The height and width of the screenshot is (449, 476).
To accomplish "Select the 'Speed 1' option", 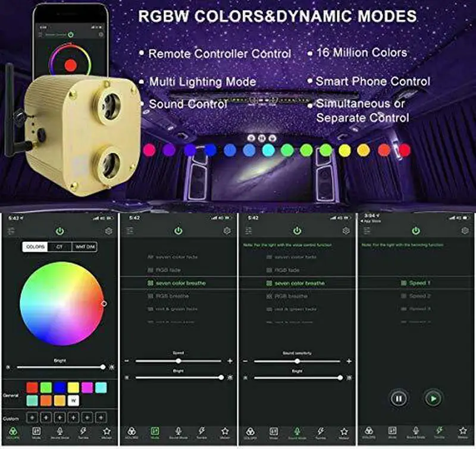I will click(x=415, y=283).
